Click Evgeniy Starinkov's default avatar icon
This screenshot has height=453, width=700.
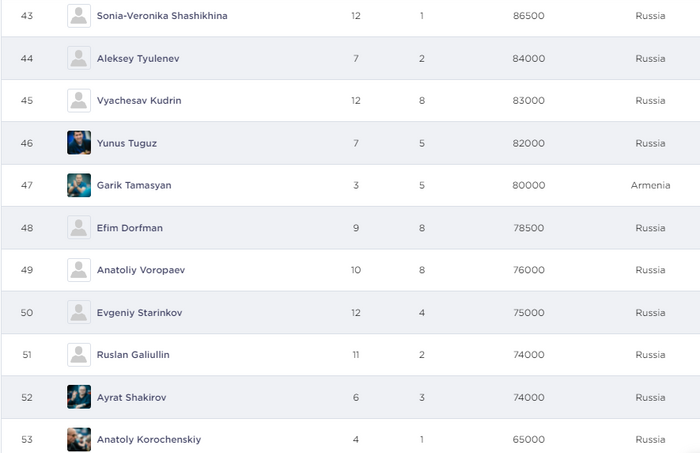[79, 313]
